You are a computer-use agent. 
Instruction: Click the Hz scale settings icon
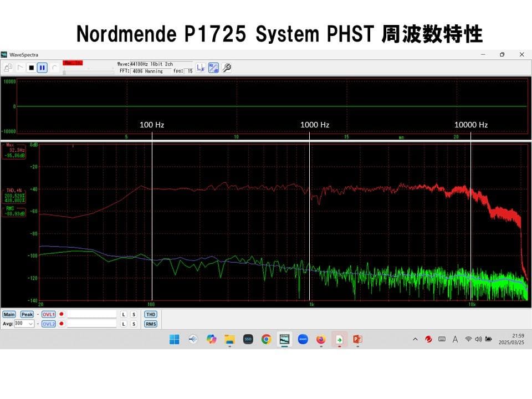tap(214, 68)
